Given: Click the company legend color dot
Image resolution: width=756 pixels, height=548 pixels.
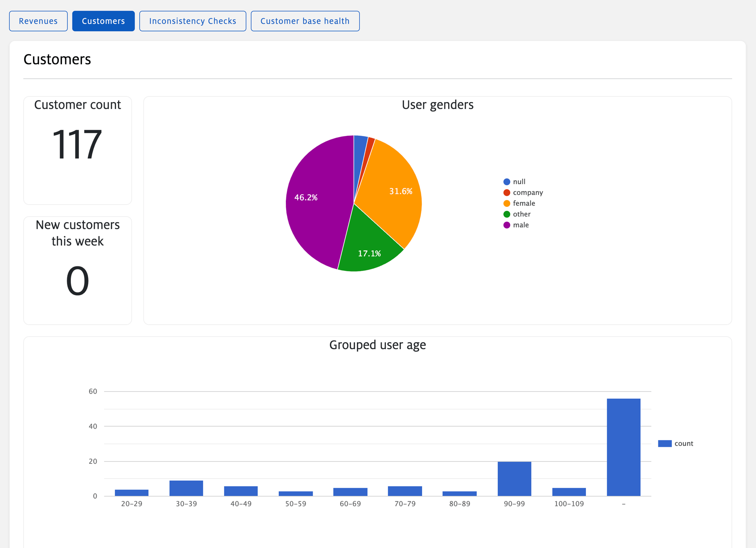Looking at the screenshot, I should tap(507, 193).
